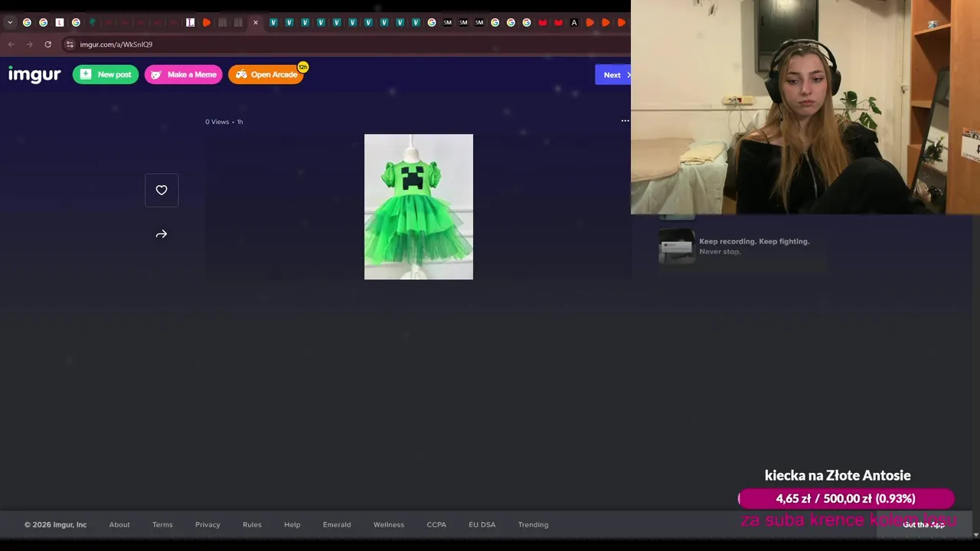
Task: Launch Open Arcade
Action: pos(266,74)
